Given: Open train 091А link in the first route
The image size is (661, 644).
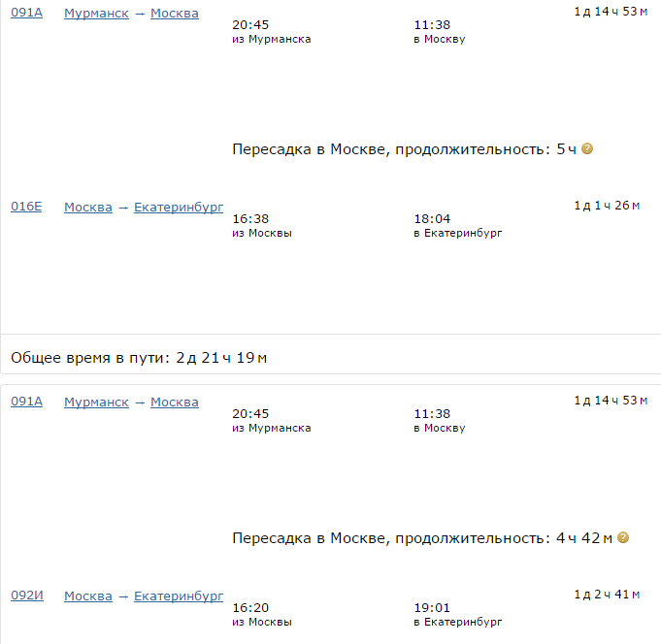Looking at the screenshot, I should (27, 14).
